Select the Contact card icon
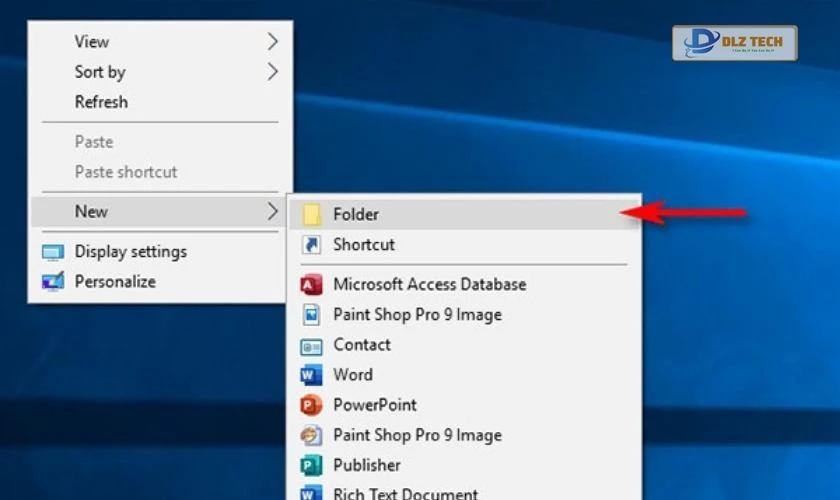 312,346
